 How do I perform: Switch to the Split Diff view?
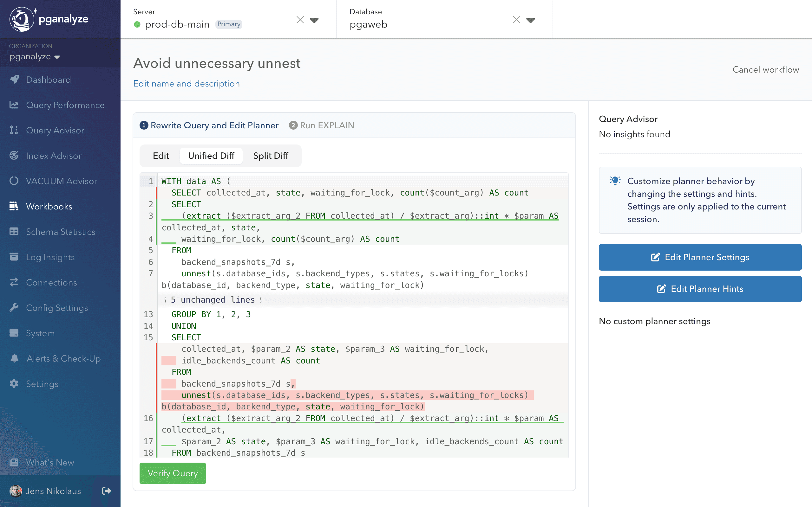(x=271, y=156)
